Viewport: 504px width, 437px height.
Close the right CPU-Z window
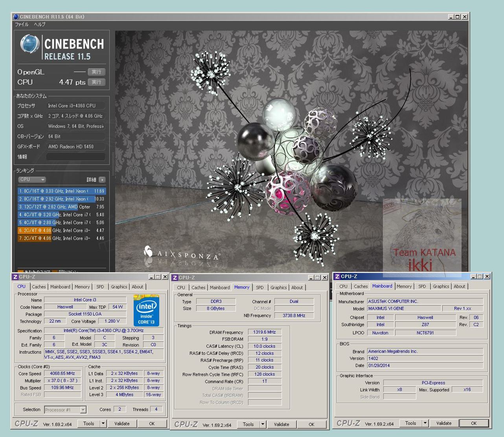[x=487, y=277]
